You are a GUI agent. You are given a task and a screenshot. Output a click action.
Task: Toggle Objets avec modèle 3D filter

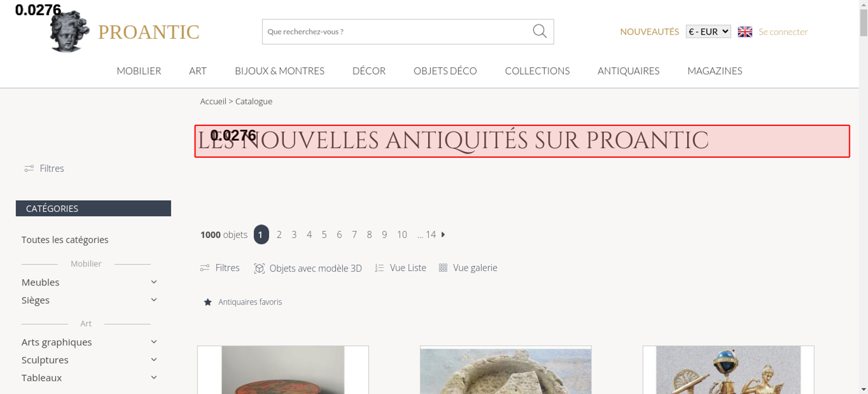(x=308, y=268)
